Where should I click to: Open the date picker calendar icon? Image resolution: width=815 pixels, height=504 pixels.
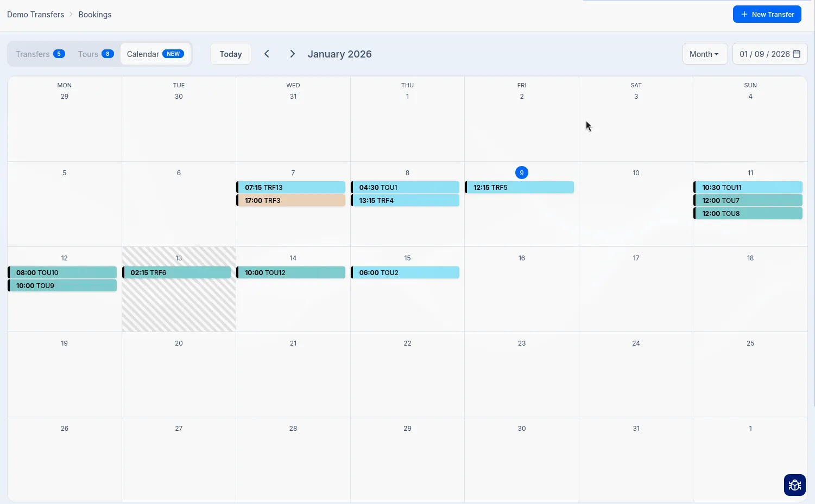(x=796, y=54)
